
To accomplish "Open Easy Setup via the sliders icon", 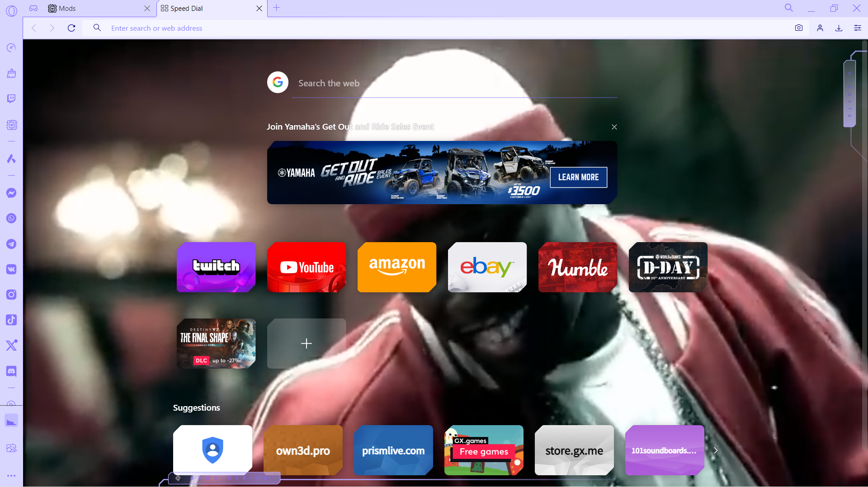I will (x=858, y=28).
